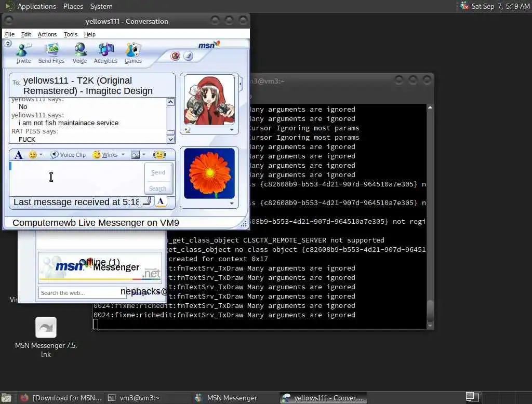The height and width of the screenshot is (404, 532).
Task: Click the MSN butterfly logo
Action: [x=209, y=45]
